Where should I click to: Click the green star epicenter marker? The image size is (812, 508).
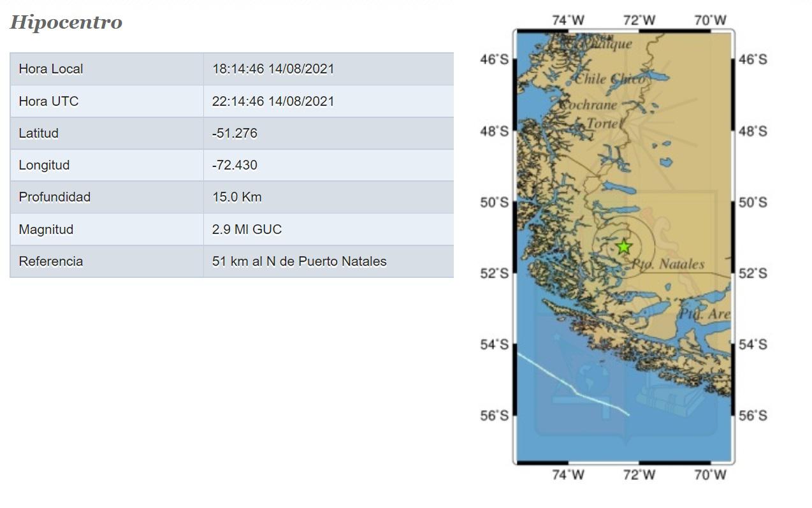click(x=623, y=247)
